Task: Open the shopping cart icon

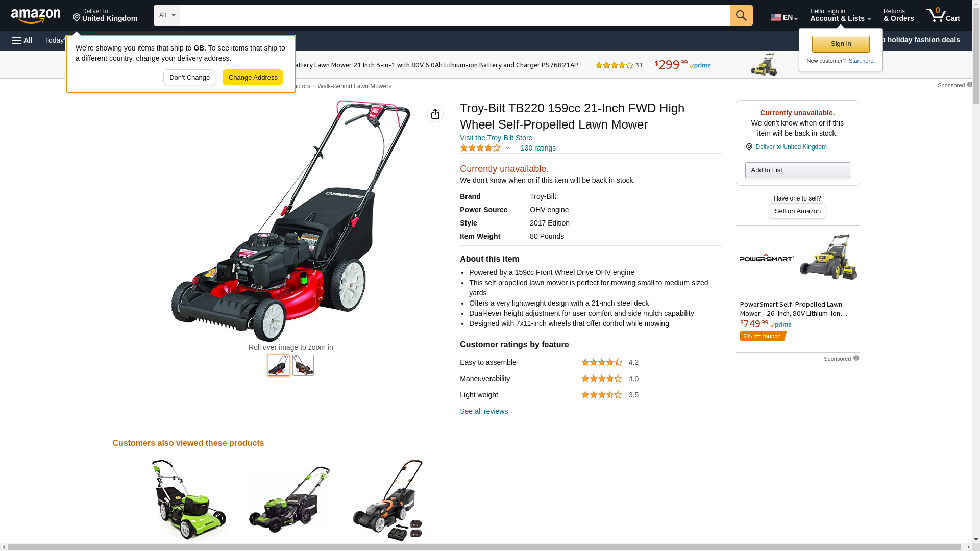Action: tap(943, 15)
